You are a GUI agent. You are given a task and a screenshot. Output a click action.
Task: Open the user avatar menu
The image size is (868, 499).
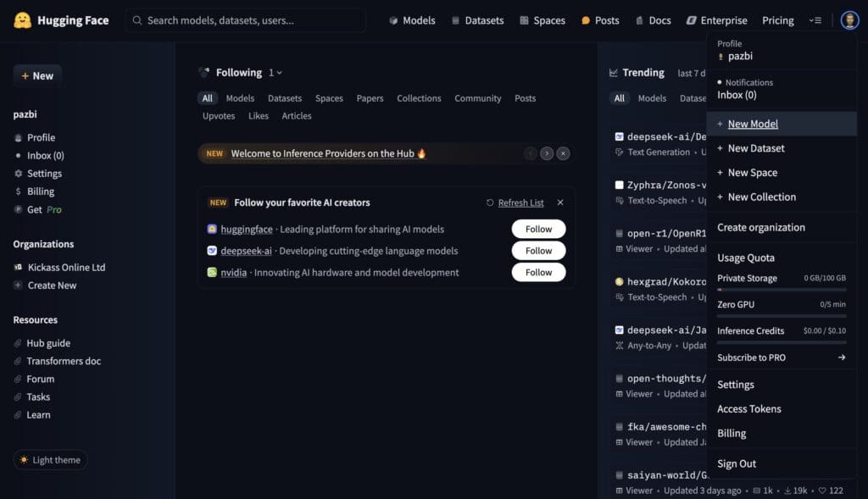pyautogui.click(x=849, y=20)
